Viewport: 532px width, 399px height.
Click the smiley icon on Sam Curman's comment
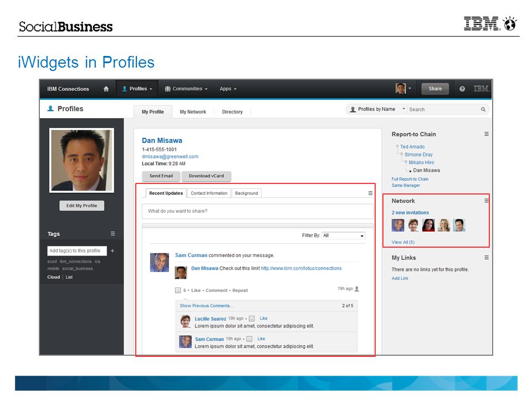tap(249, 339)
